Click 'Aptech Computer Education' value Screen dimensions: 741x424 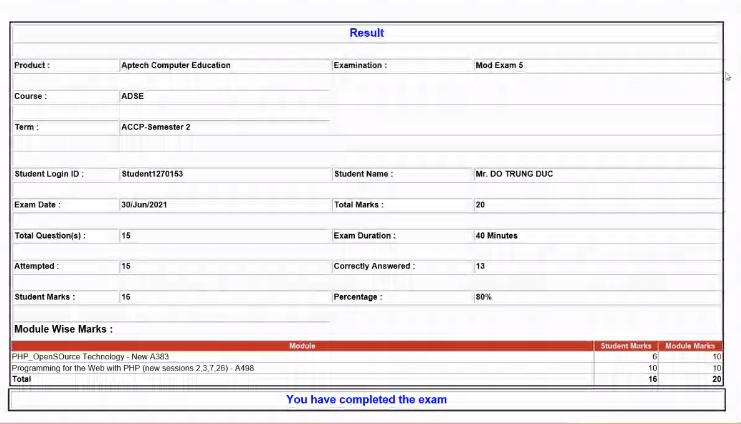[x=176, y=65]
